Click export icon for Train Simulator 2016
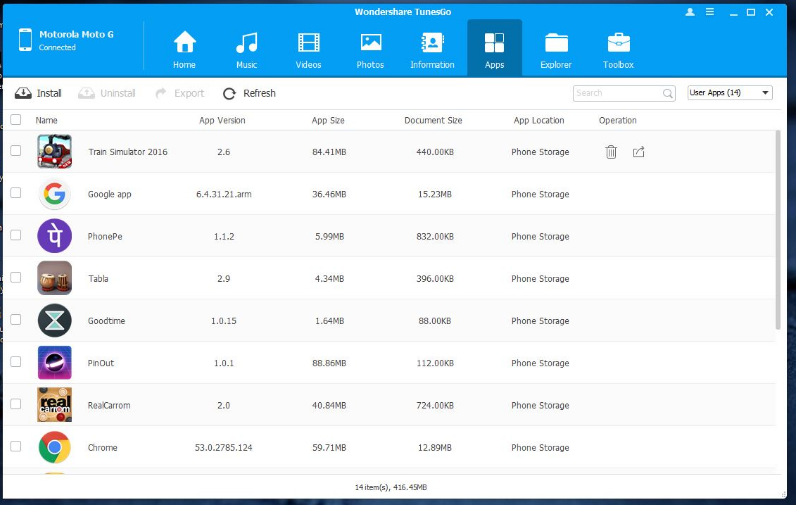 (x=639, y=152)
